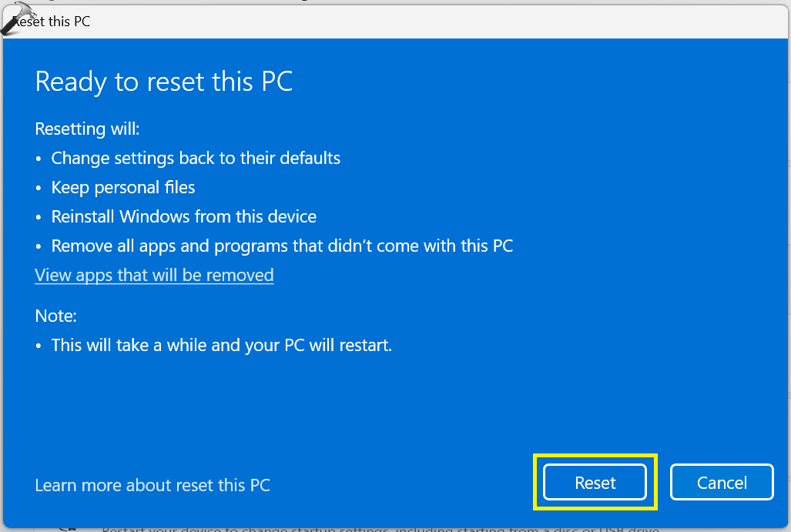This screenshot has width=791, height=532.
Task: Select Change settings back to their defaults line
Action: point(196,159)
